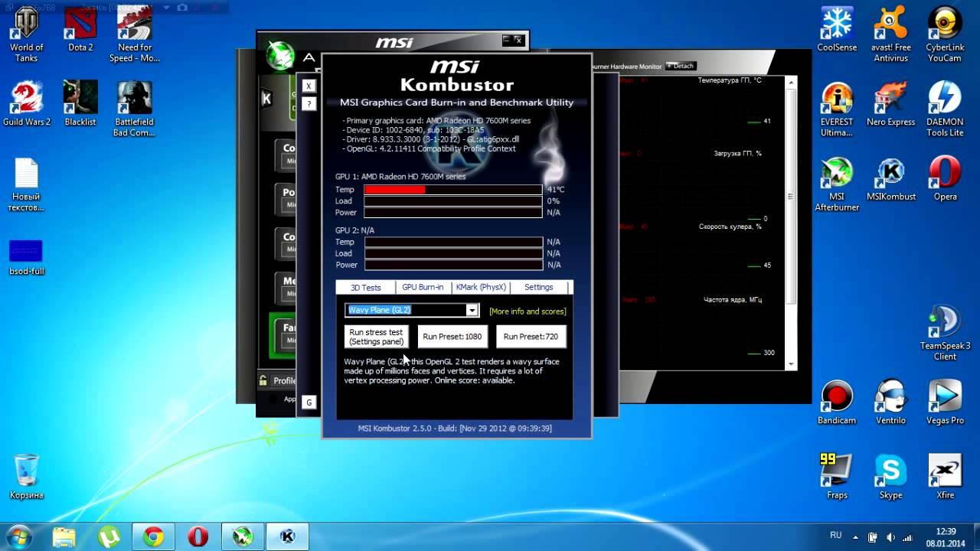Click Run stress test (Settings panel)
The height and width of the screenshot is (551, 980).
[x=376, y=337]
